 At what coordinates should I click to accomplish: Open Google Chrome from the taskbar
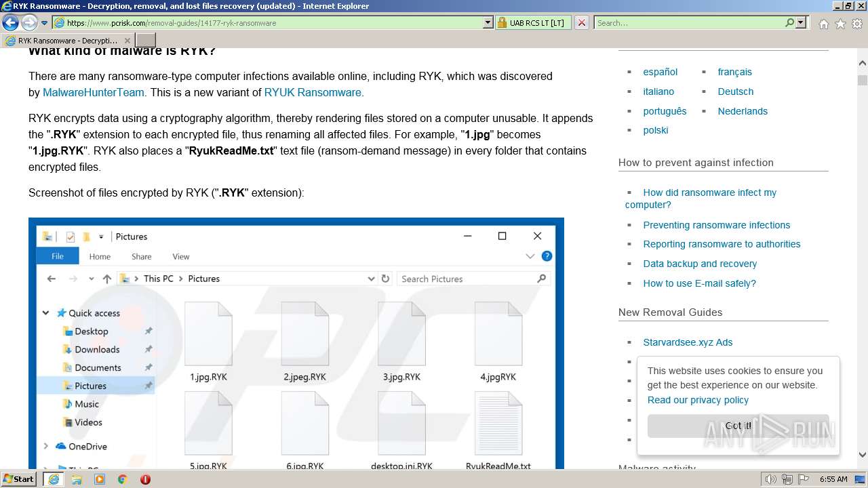(123, 479)
